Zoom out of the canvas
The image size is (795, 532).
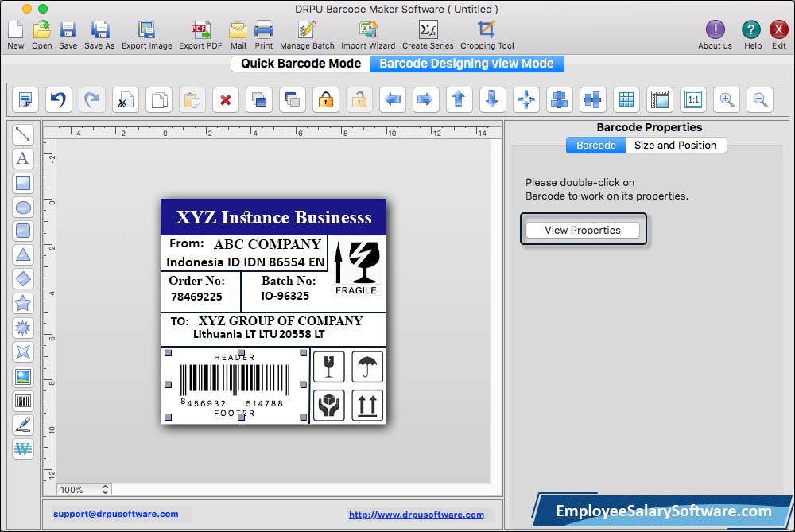pos(760,99)
